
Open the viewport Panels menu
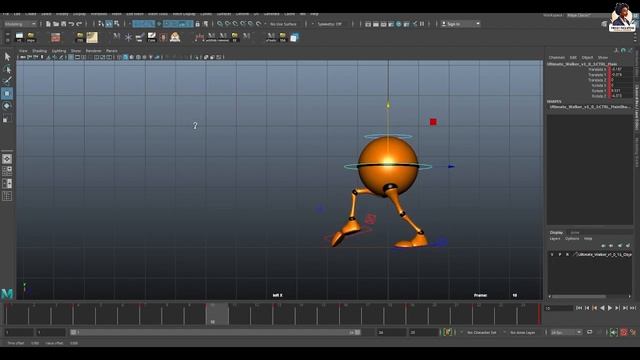[112, 51]
